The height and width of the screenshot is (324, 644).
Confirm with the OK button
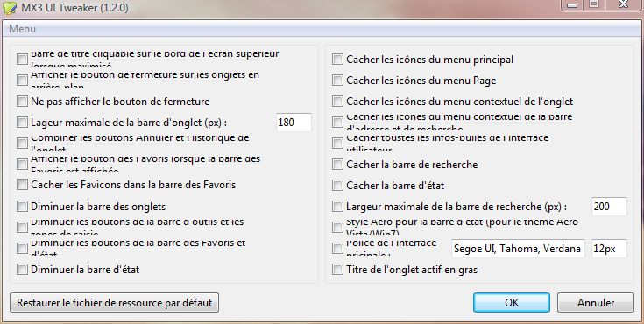512,303
